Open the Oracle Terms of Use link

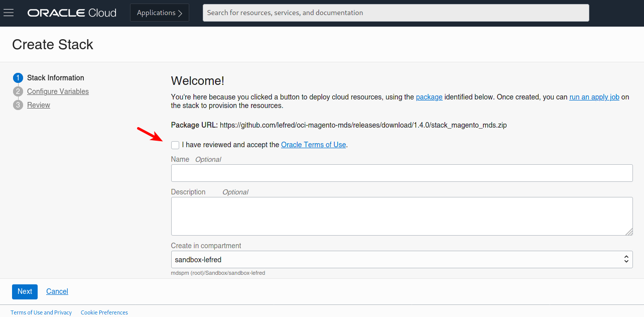pos(313,145)
